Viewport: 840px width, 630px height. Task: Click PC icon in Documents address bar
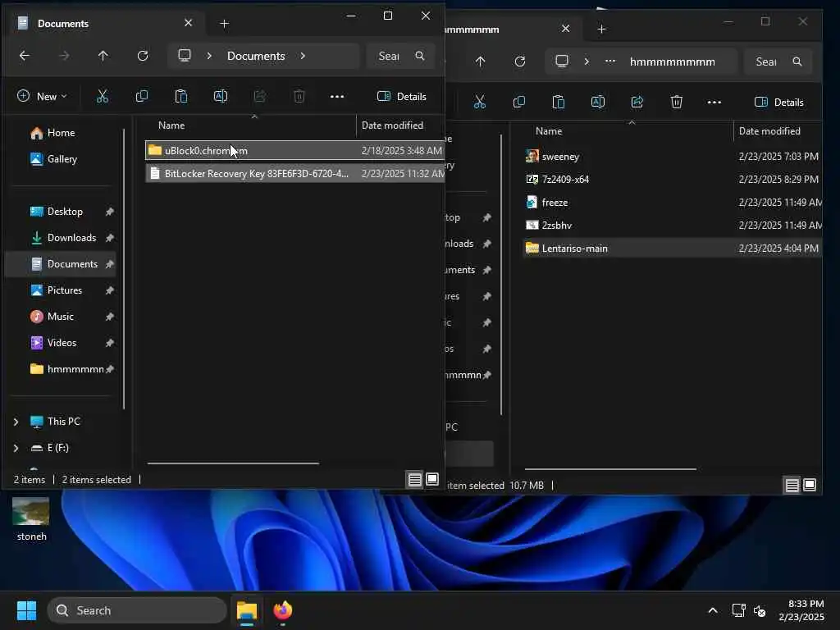[185, 56]
